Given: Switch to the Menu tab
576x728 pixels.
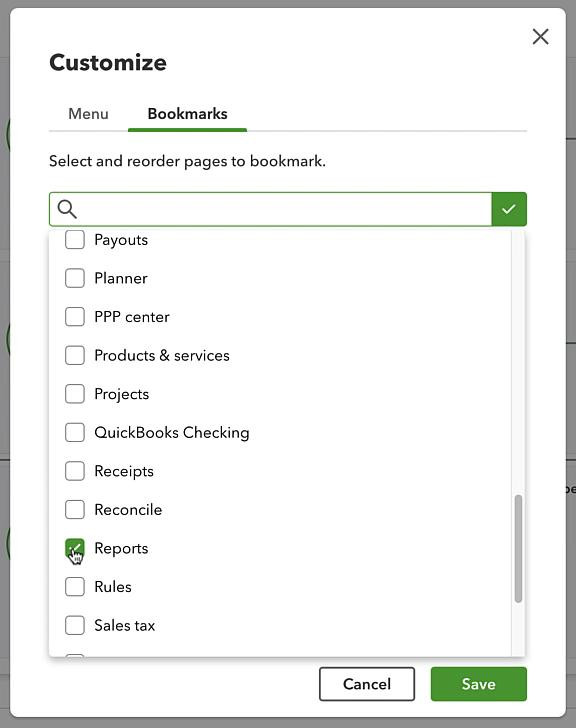Looking at the screenshot, I should click(x=88, y=114).
